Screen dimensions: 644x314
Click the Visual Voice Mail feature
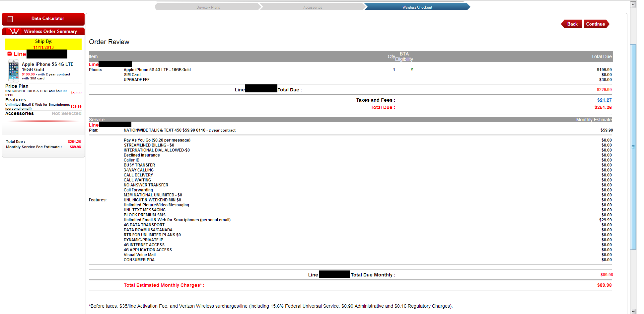(140, 255)
